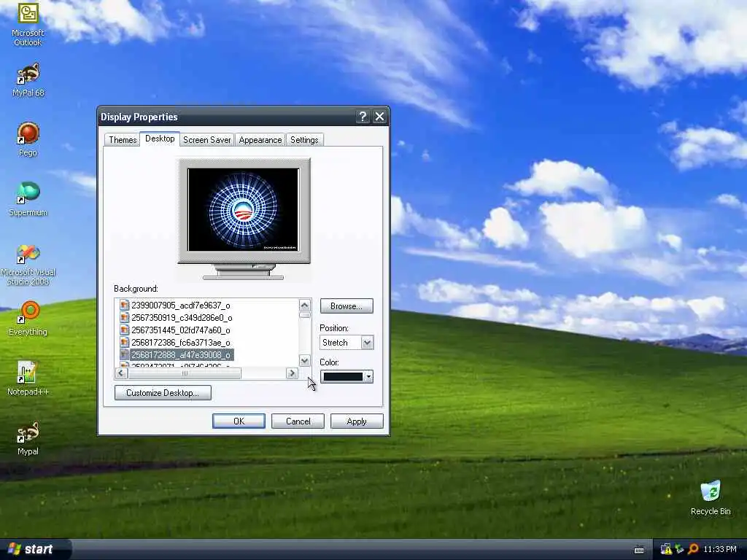Confirm with the OK button
The width and height of the screenshot is (747, 560).
(239, 421)
